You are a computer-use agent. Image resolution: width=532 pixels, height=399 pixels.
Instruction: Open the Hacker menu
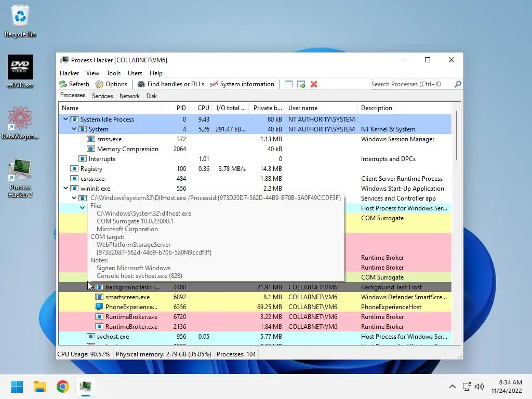69,73
